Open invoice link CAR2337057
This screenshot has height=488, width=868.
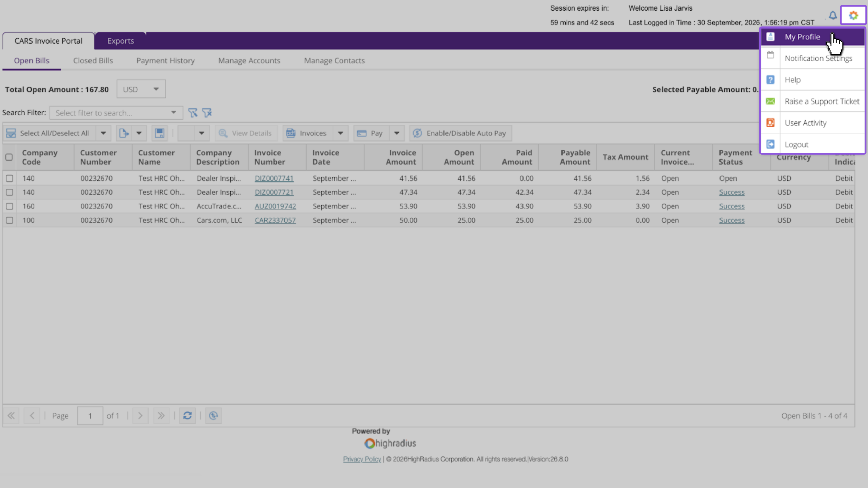pyautogui.click(x=275, y=220)
